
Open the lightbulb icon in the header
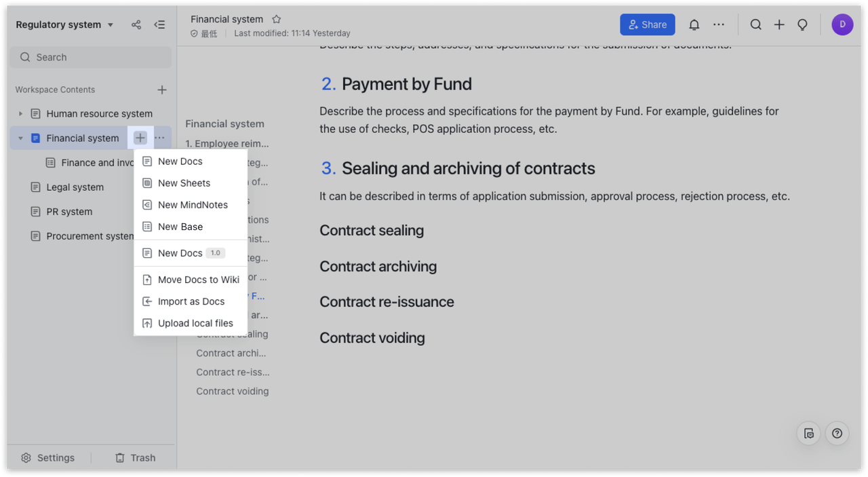[x=802, y=24]
